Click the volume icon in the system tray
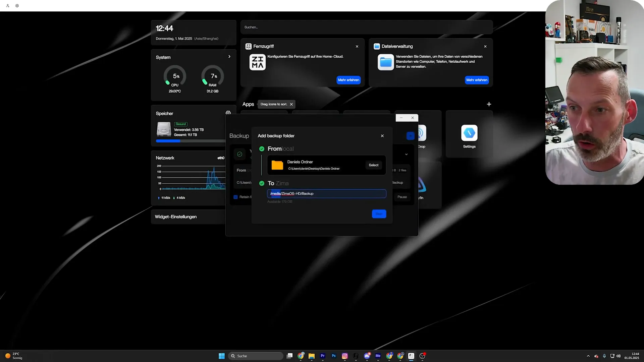The image size is (644, 362). click(x=619, y=356)
